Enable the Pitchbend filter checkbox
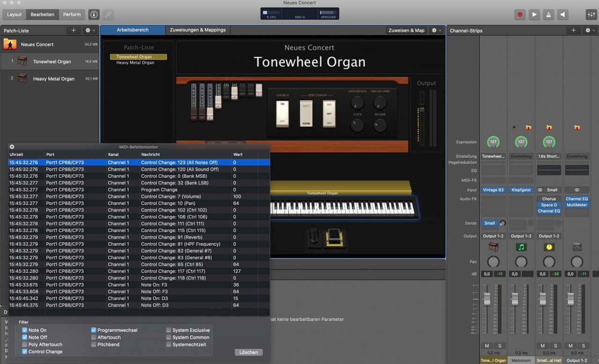599x364 pixels. 94,345
